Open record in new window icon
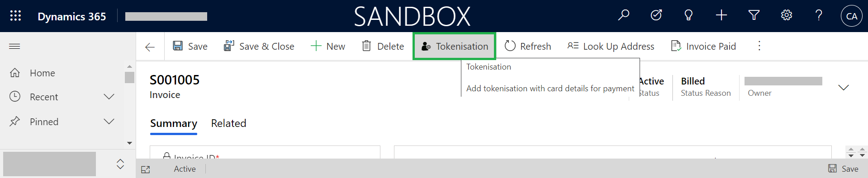 click(x=146, y=169)
